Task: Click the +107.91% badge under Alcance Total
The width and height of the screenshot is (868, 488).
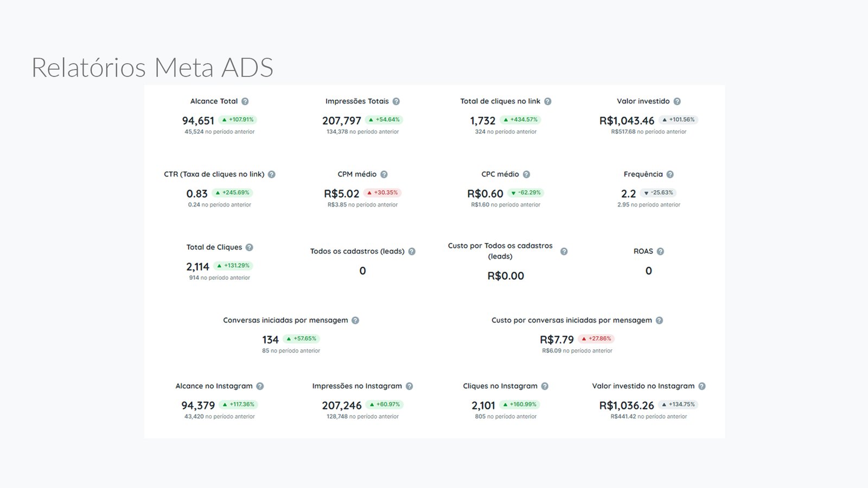Action: tap(238, 120)
